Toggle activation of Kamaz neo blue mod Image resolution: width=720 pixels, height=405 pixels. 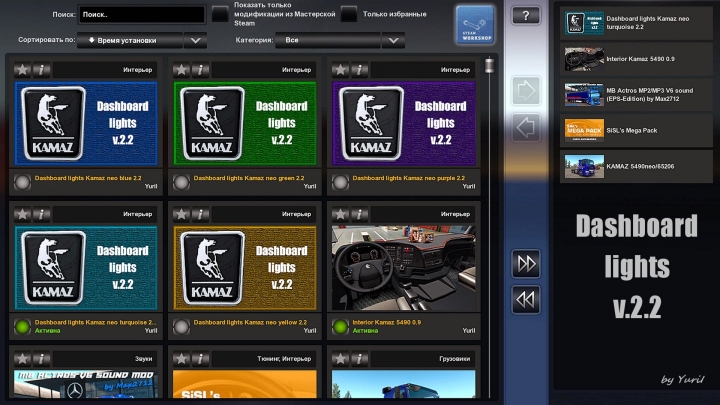click(x=22, y=182)
